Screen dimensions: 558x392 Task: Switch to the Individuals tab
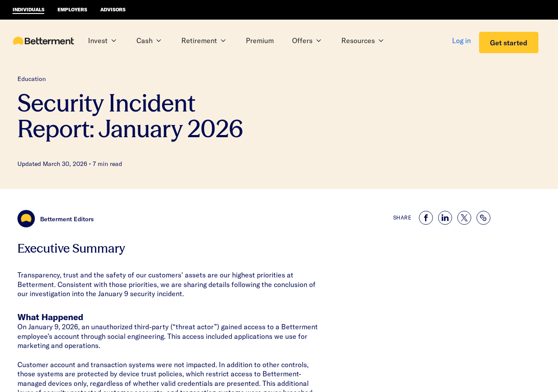(28, 10)
